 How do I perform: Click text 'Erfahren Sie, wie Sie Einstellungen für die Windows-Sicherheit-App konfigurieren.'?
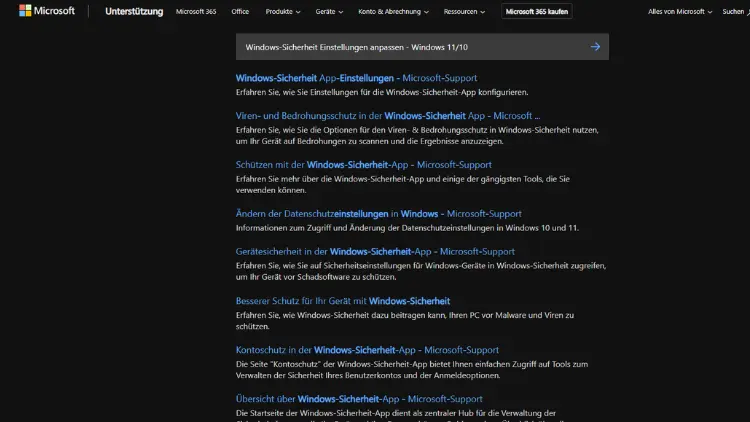[382, 92]
